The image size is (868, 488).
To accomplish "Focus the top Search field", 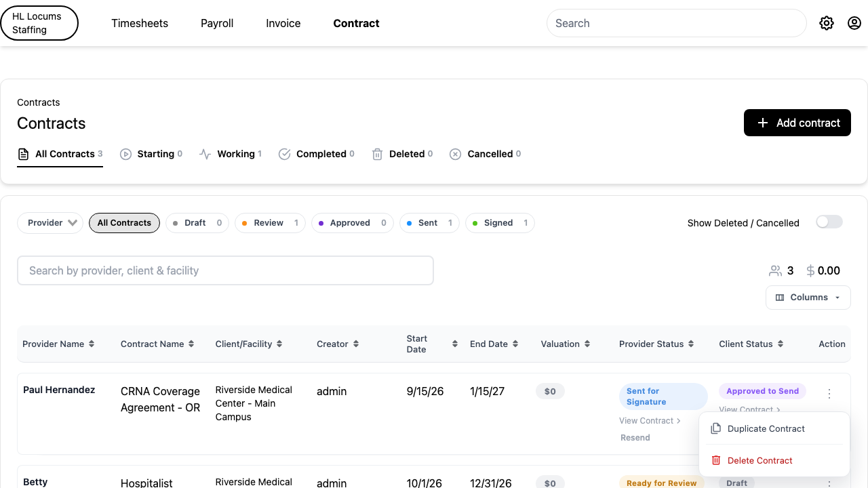I will tap(677, 23).
